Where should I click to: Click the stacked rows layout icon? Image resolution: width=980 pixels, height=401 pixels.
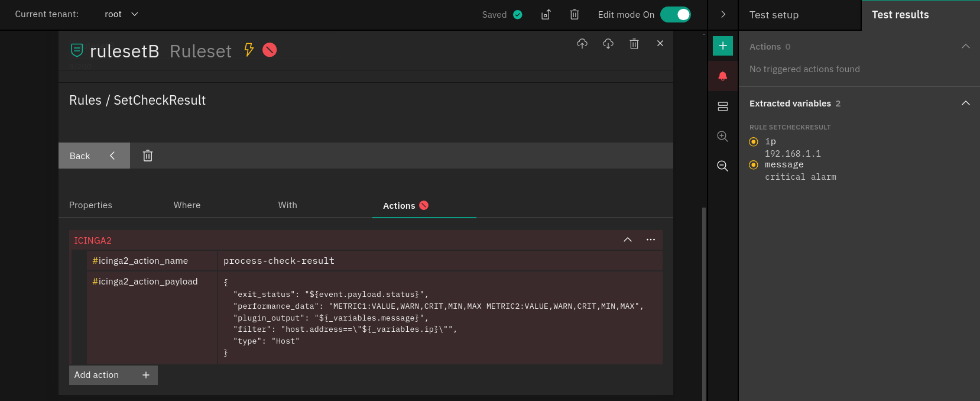pos(722,106)
